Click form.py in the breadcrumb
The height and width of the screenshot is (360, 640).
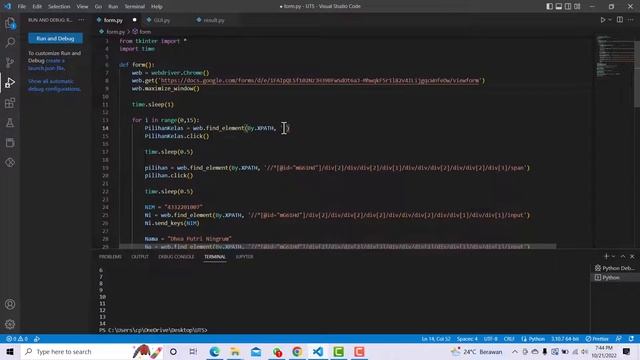[115, 31]
